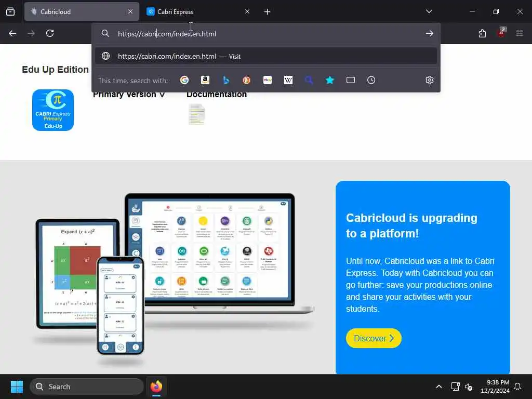Search with eBay engine icon
The width and height of the screenshot is (532, 399).
[x=268, y=80]
